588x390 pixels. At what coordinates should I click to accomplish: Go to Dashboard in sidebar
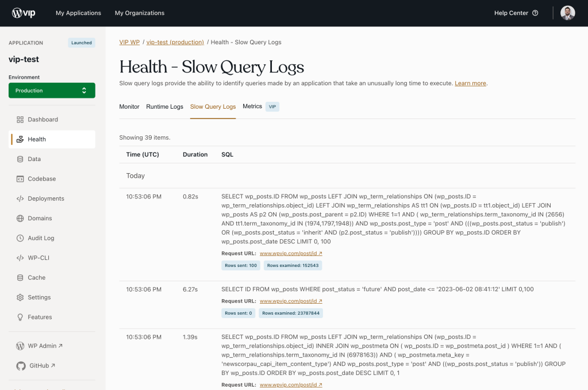click(52, 120)
